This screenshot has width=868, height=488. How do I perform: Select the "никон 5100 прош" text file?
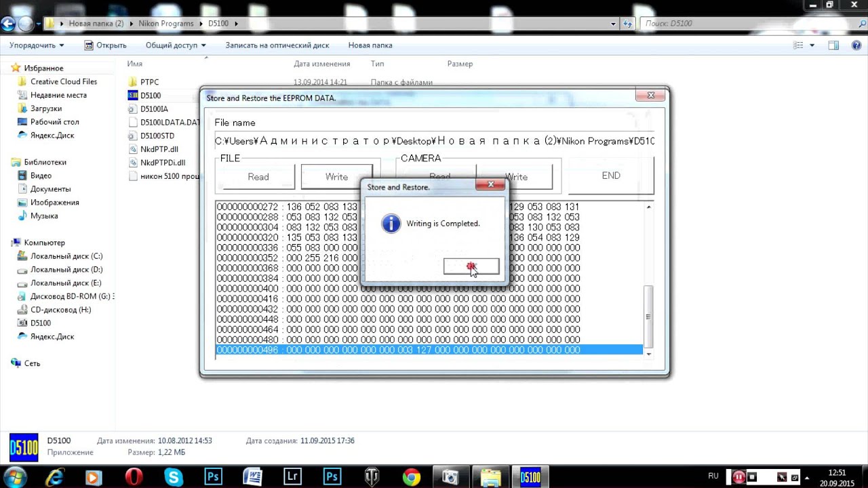pyautogui.click(x=163, y=176)
